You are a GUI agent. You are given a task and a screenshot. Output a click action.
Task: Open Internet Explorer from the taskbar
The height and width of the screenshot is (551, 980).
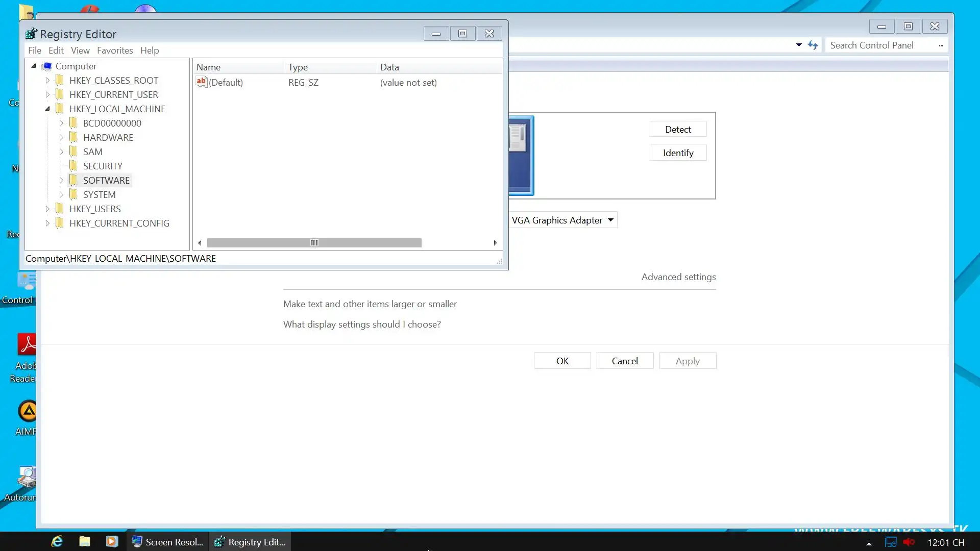(57, 541)
